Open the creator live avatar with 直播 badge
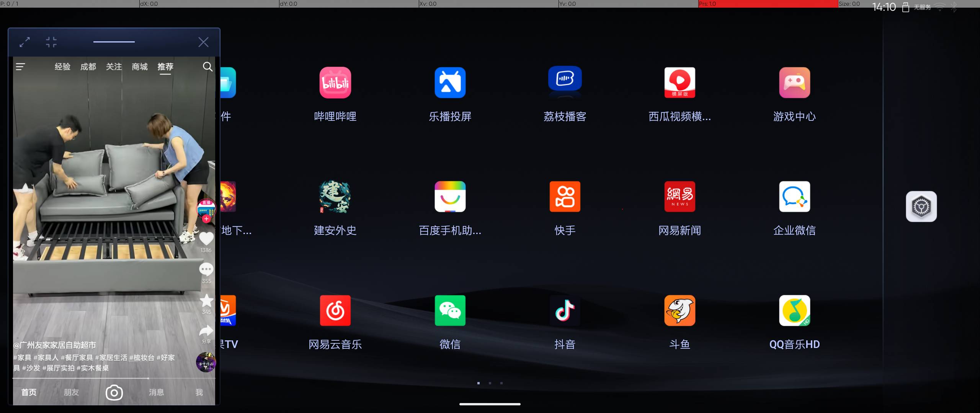The image size is (980, 413). (x=206, y=209)
